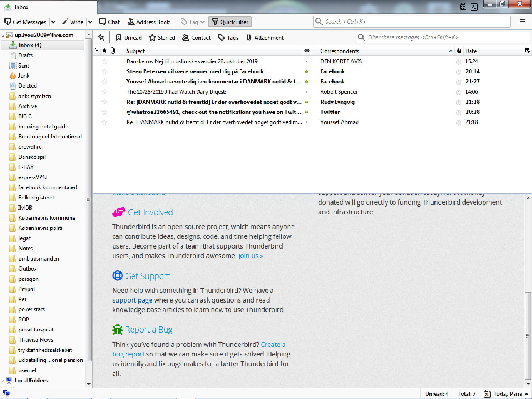Click the folder pane scroll up arrow

(89, 34)
